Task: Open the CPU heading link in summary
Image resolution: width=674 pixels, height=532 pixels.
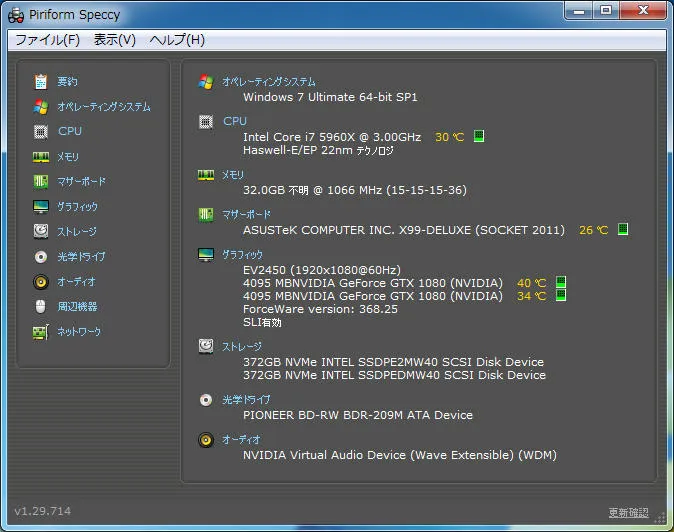Action: 235,121
